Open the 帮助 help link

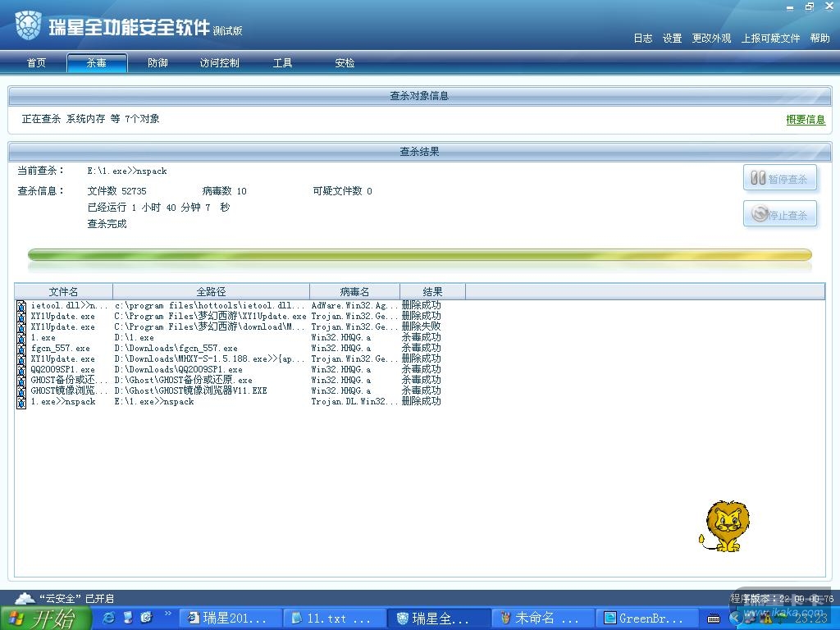click(819, 39)
